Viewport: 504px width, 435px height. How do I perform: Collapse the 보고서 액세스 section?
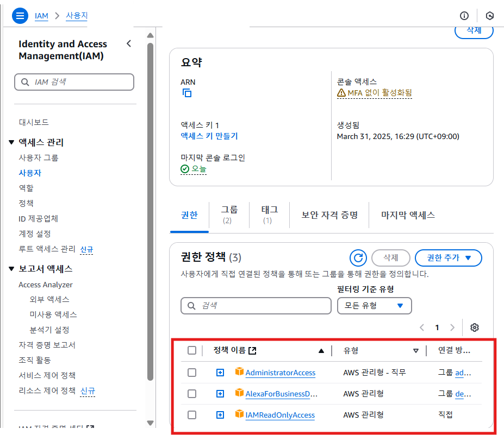pos(11,269)
